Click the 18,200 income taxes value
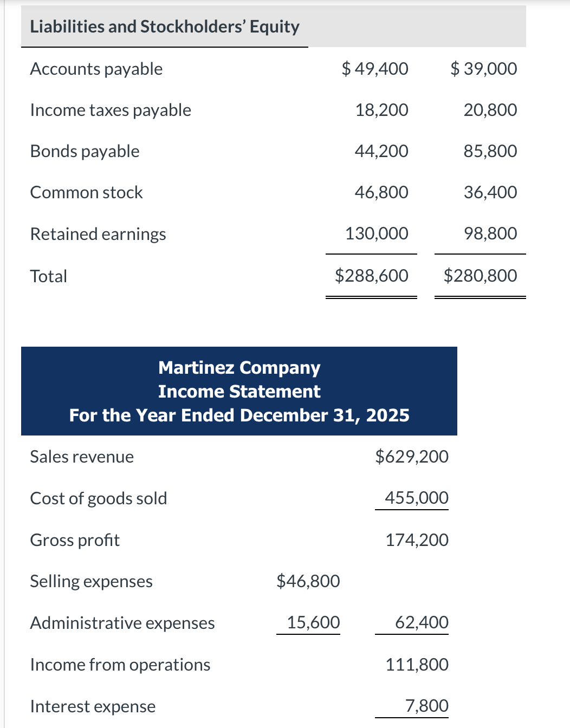Viewport: 570px width, 728px height. [381, 110]
